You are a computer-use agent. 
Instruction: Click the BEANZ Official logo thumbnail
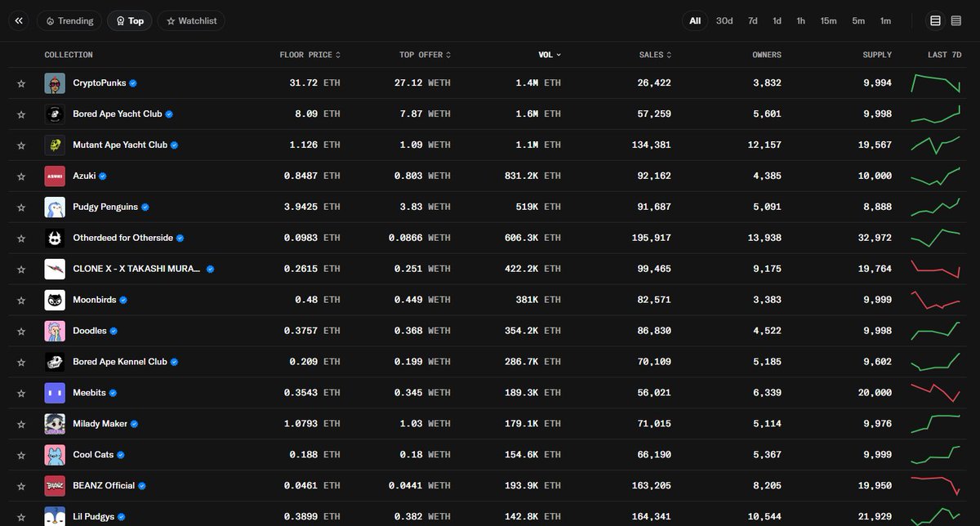click(55, 486)
